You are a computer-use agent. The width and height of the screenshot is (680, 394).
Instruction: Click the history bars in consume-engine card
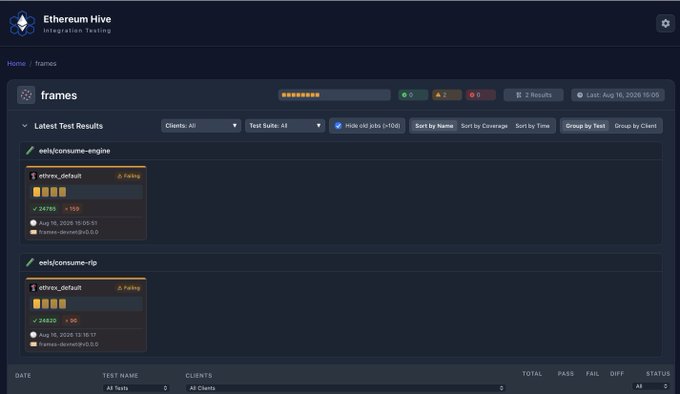point(86,192)
